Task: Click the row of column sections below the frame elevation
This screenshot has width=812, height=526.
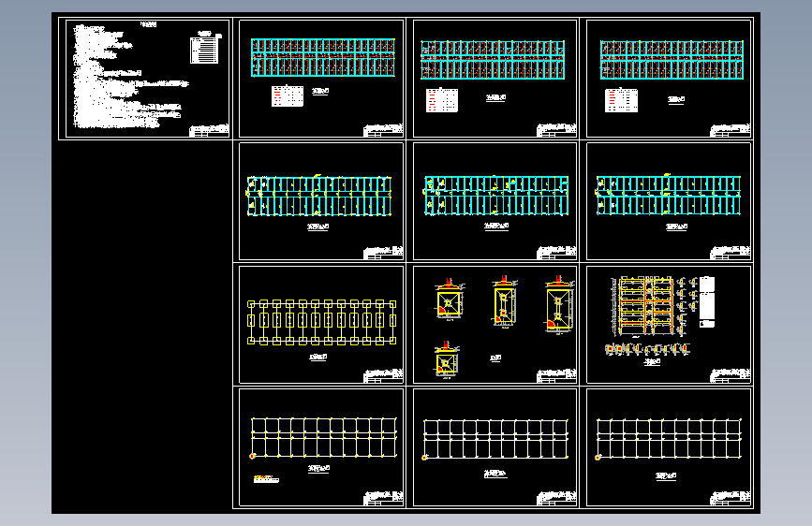Action: click(x=647, y=349)
